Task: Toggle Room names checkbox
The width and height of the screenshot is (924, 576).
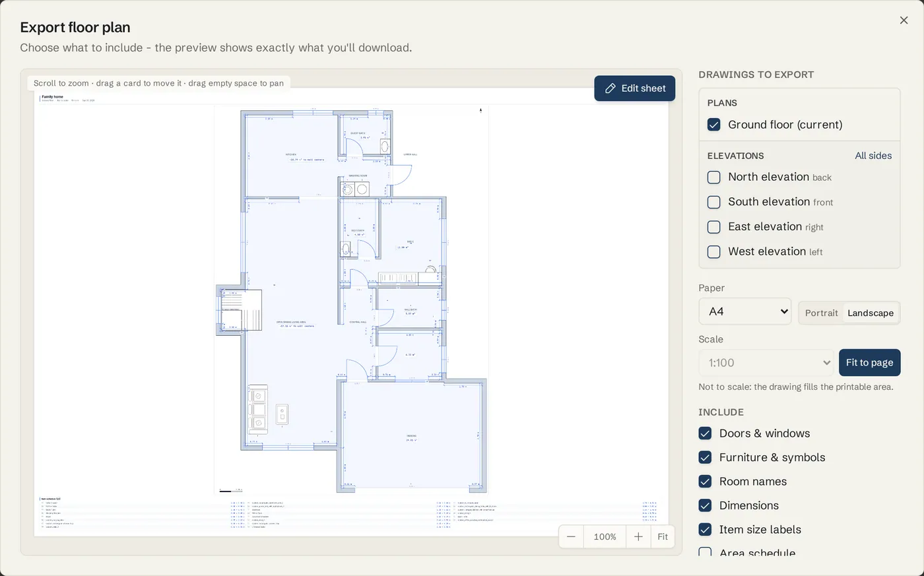Action: click(705, 482)
